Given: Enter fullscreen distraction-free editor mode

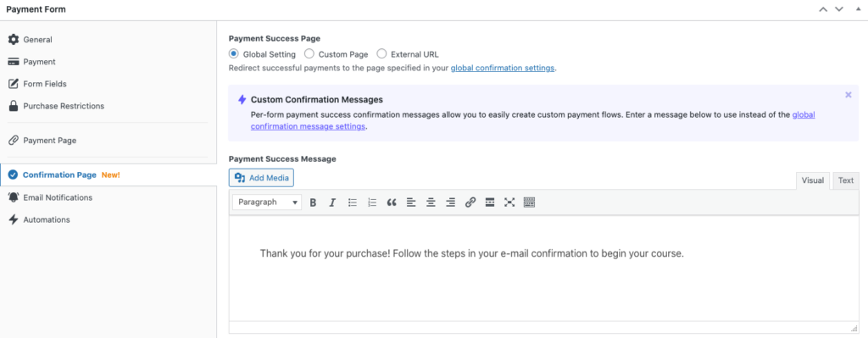Looking at the screenshot, I should click(x=509, y=202).
